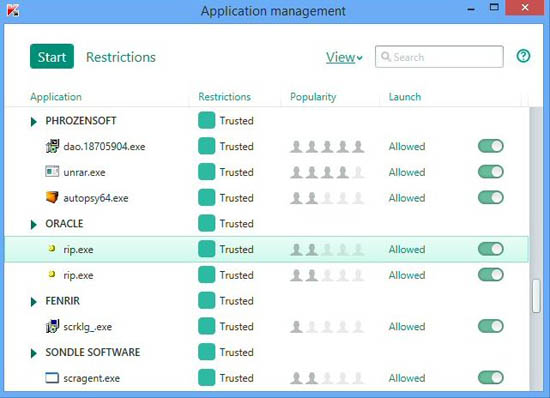Click Trusted restriction square for ORACLE
The height and width of the screenshot is (398, 550).
[206, 223]
